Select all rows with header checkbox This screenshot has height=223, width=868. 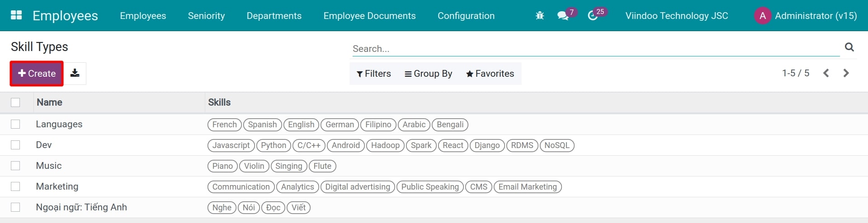15,102
